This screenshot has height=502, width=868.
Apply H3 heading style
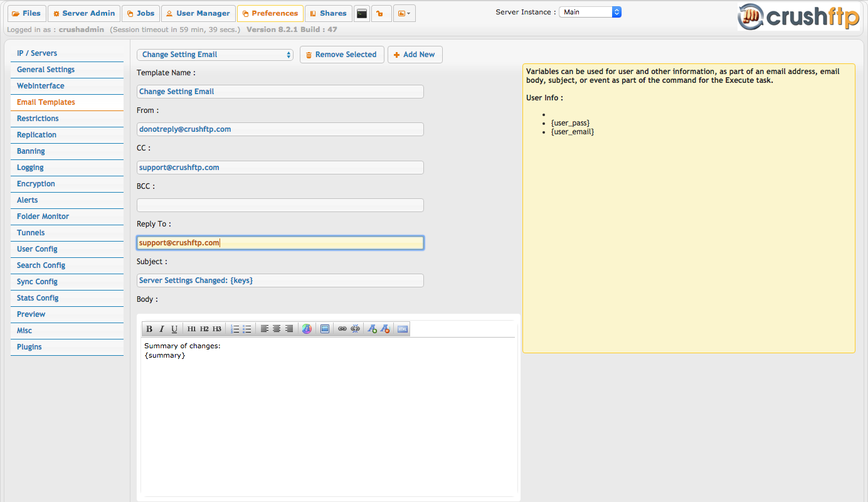tap(217, 329)
